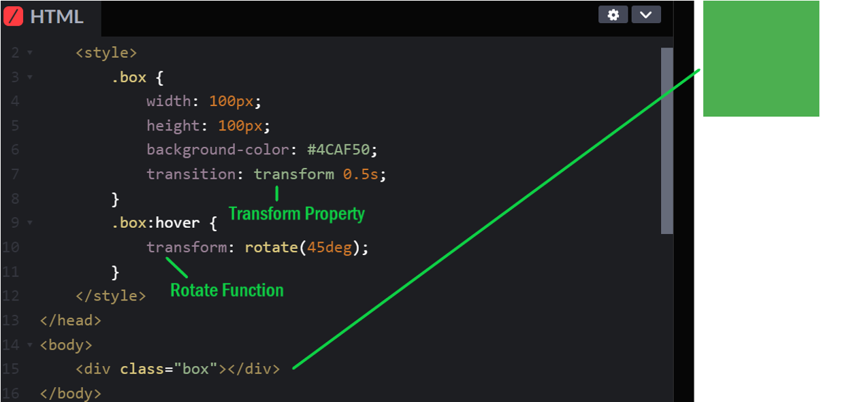Image resolution: width=868 pixels, height=402 pixels.
Task: Click the transition duration 0.5s value
Action: (360, 174)
